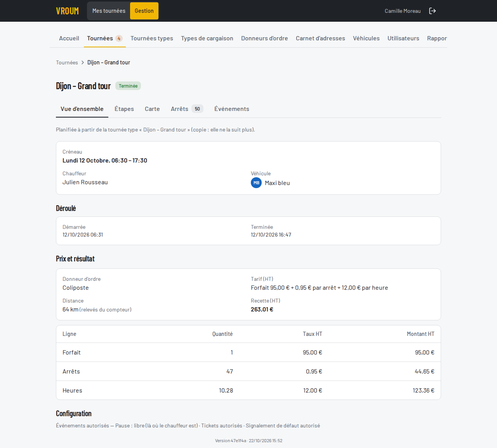Image resolution: width=497 pixels, height=448 pixels.
Task: Open the Utilisateurs tab
Action: point(403,38)
